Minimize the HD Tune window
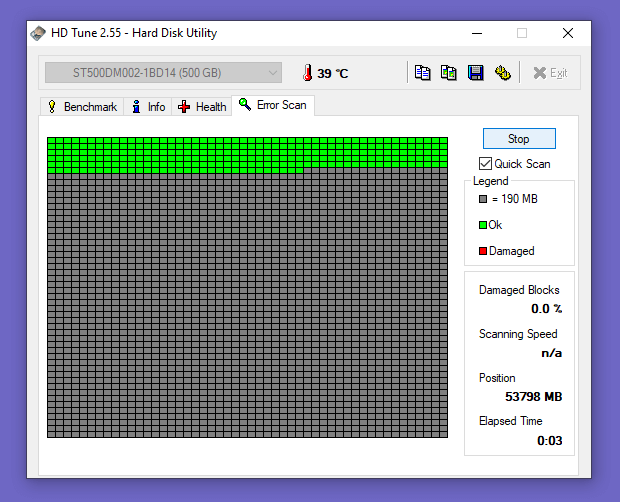620x502 pixels. pyautogui.click(x=477, y=33)
